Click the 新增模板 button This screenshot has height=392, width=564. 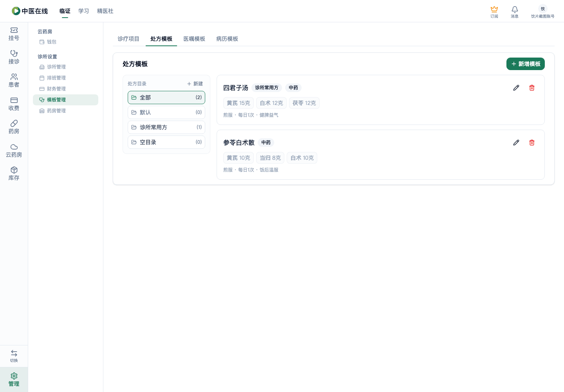(x=526, y=64)
